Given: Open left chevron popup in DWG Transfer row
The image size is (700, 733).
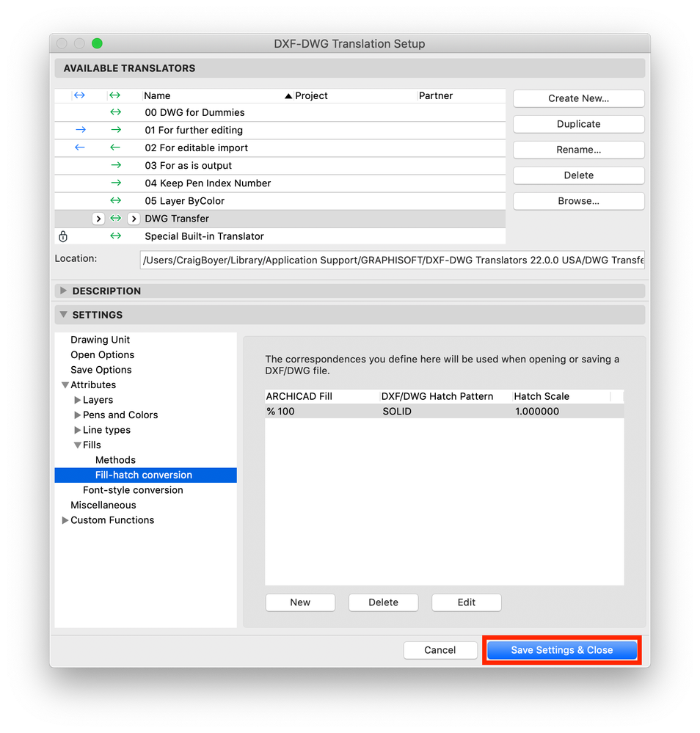Looking at the screenshot, I should point(98,219).
